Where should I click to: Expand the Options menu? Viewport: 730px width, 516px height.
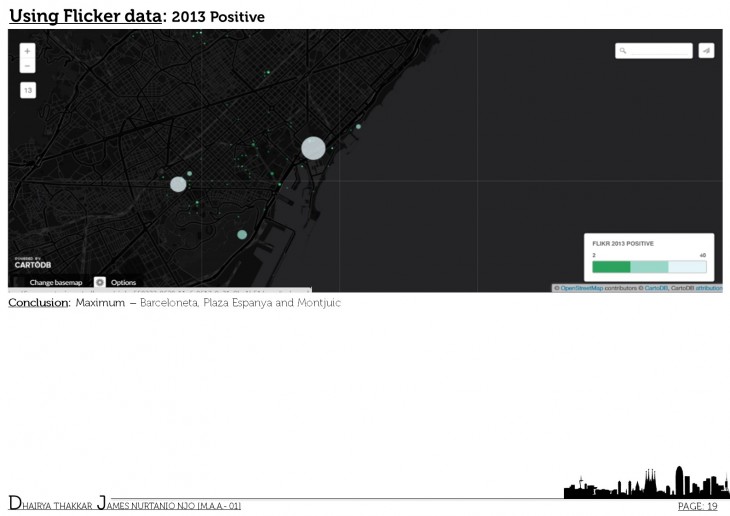click(x=123, y=283)
